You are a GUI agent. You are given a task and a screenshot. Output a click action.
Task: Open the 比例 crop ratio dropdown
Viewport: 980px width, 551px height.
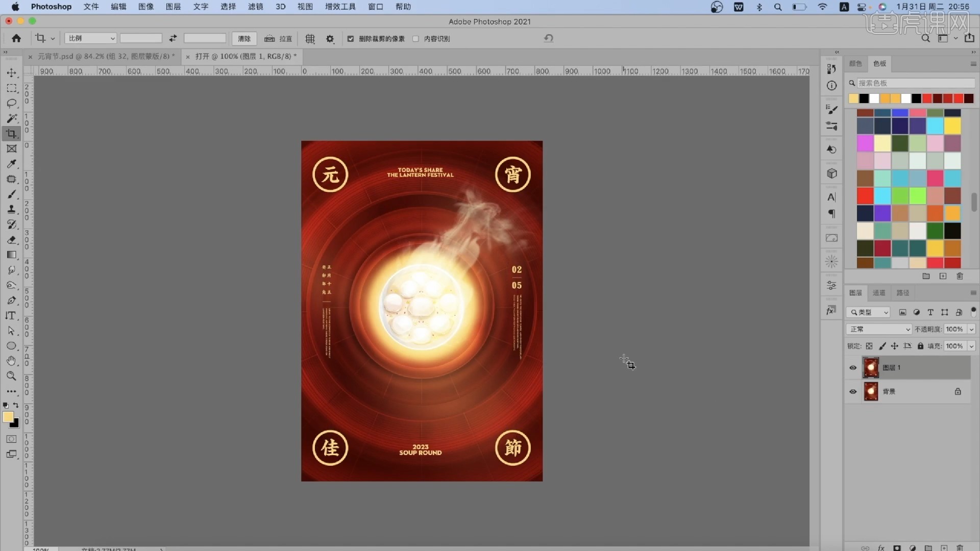point(91,38)
